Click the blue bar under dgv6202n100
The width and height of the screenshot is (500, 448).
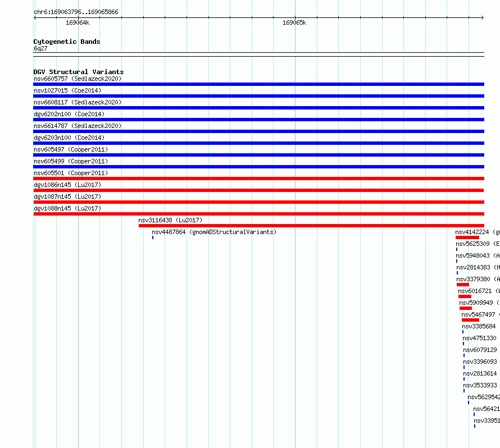coord(258,120)
